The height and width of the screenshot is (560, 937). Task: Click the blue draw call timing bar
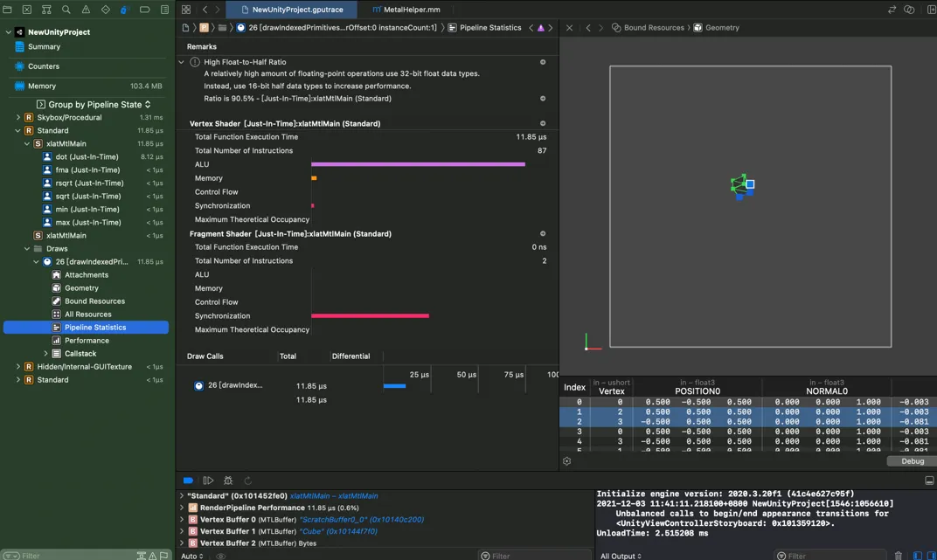(394, 386)
